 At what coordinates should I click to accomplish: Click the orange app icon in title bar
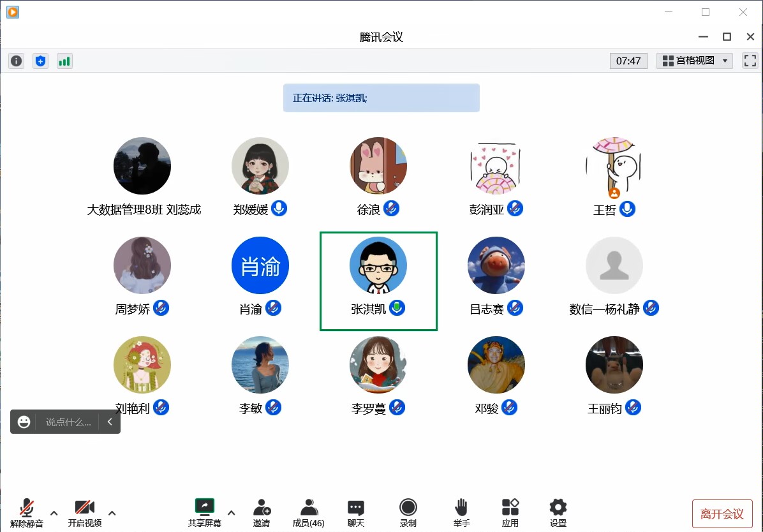[x=13, y=11]
